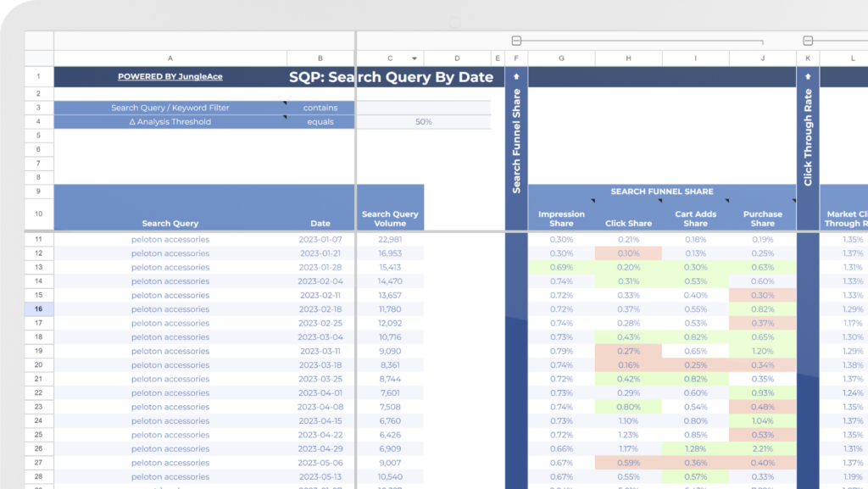The height and width of the screenshot is (489, 868).
Task: Click the vertical Click Through Rate label
Action: (808, 137)
